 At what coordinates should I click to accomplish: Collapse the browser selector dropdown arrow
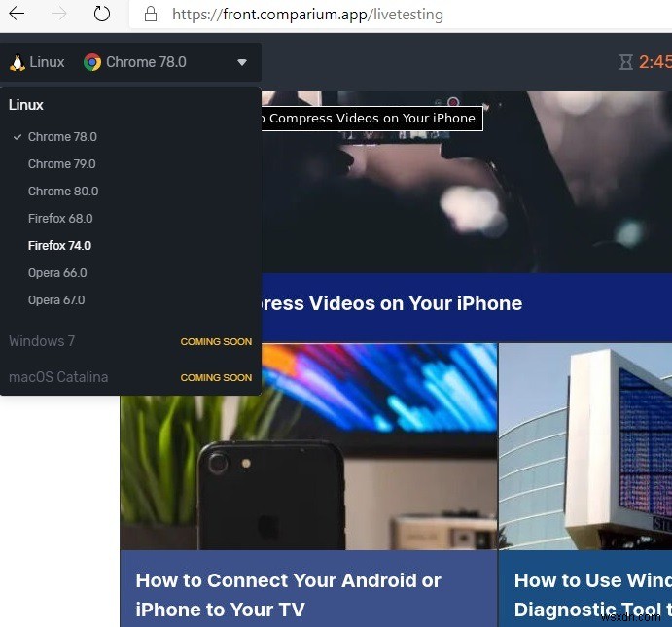tap(242, 62)
